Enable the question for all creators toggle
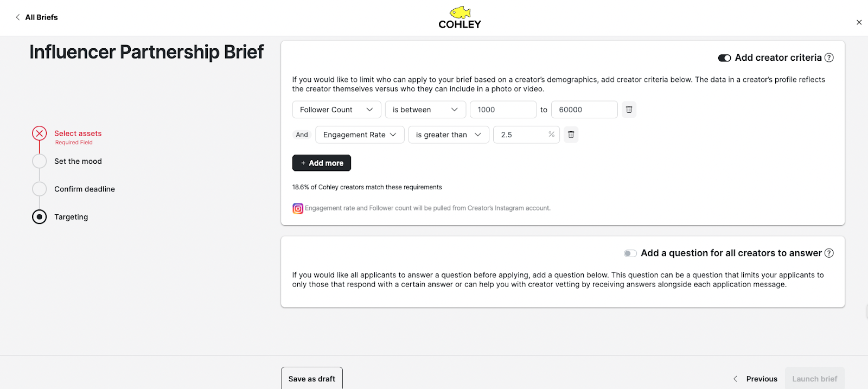The width and height of the screenshot is (868, 389). pyautogui.click(x=630, y=253)
